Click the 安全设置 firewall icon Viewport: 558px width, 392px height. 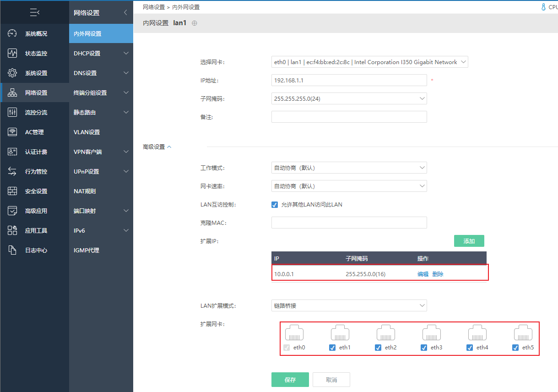(12, 191)
